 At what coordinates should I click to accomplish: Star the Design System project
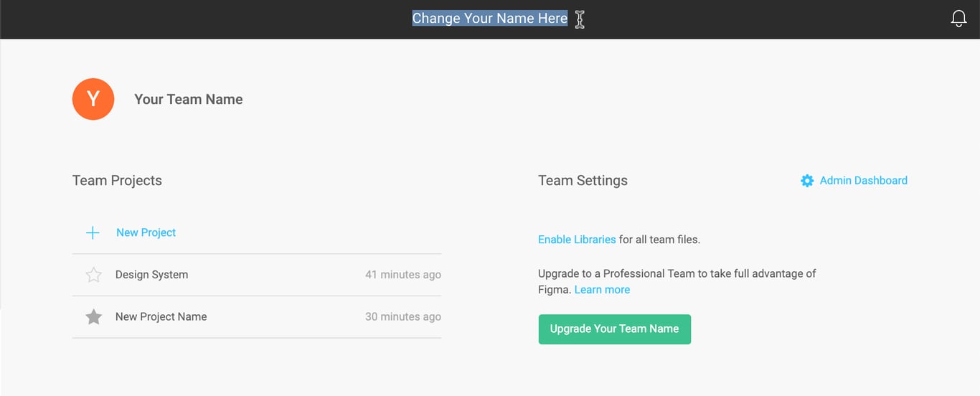pos(93,275)
